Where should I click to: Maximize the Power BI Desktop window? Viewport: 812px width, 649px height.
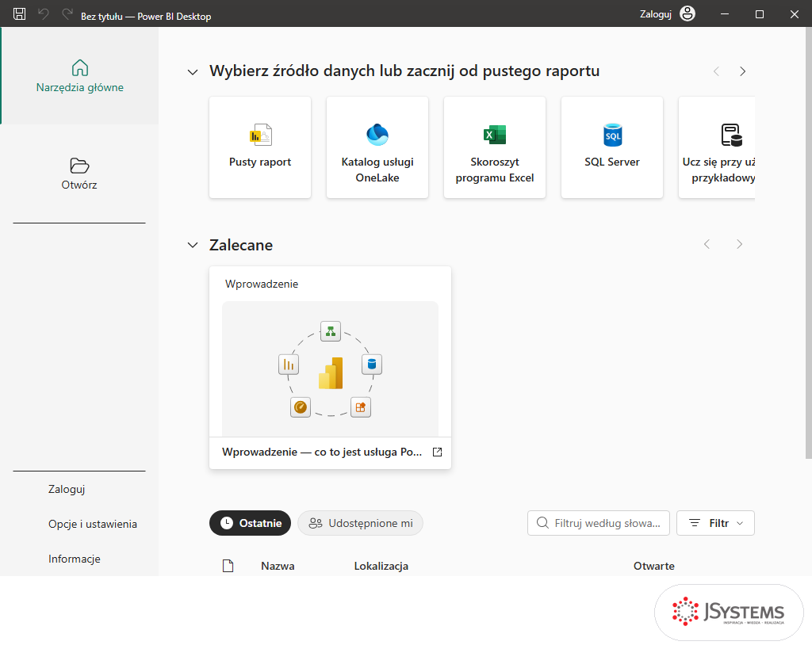point(760,14)
